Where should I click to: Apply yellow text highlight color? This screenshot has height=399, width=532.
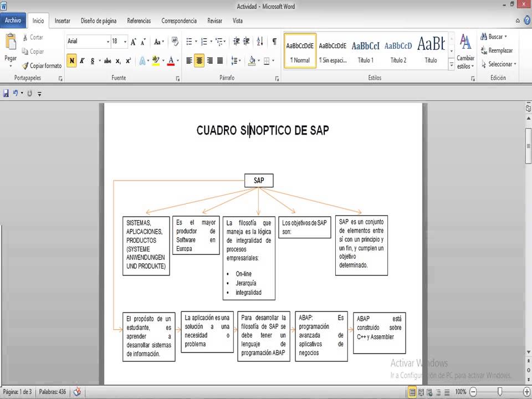pyautogui.click(x=156, y=61)
